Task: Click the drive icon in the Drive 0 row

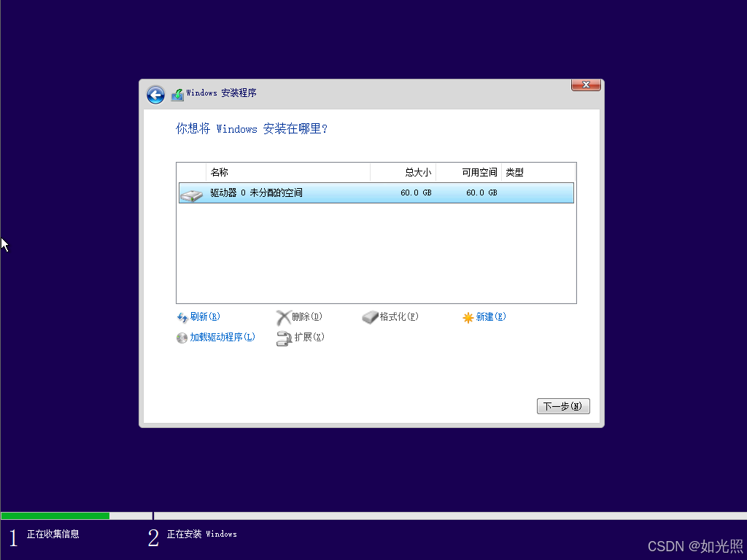Action: 192,195
